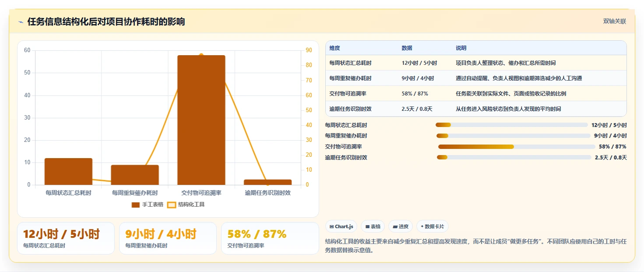The image size is (644, 272).
Task: Click the 逾期任务识别时效 progress bar
Action: [514, 157]
